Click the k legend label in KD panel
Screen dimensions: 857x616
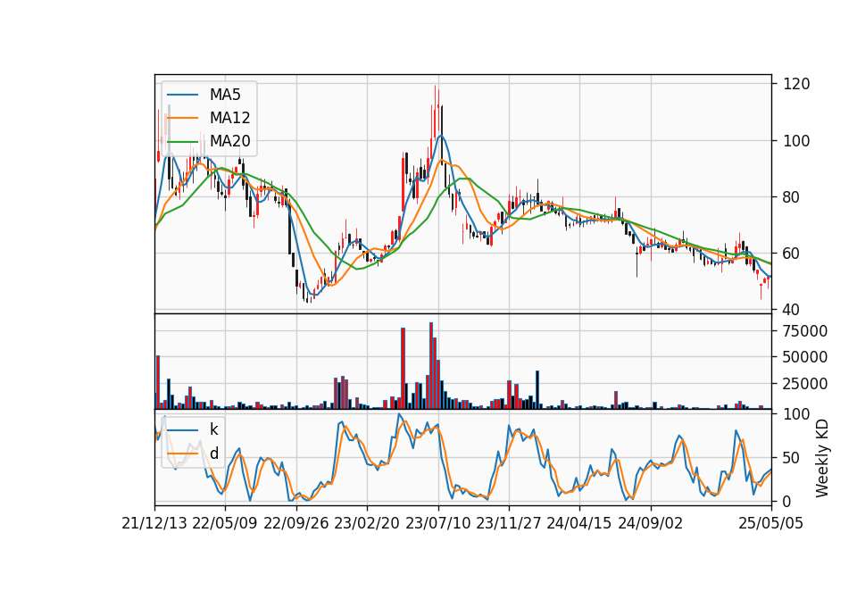(x=213, y=429)
